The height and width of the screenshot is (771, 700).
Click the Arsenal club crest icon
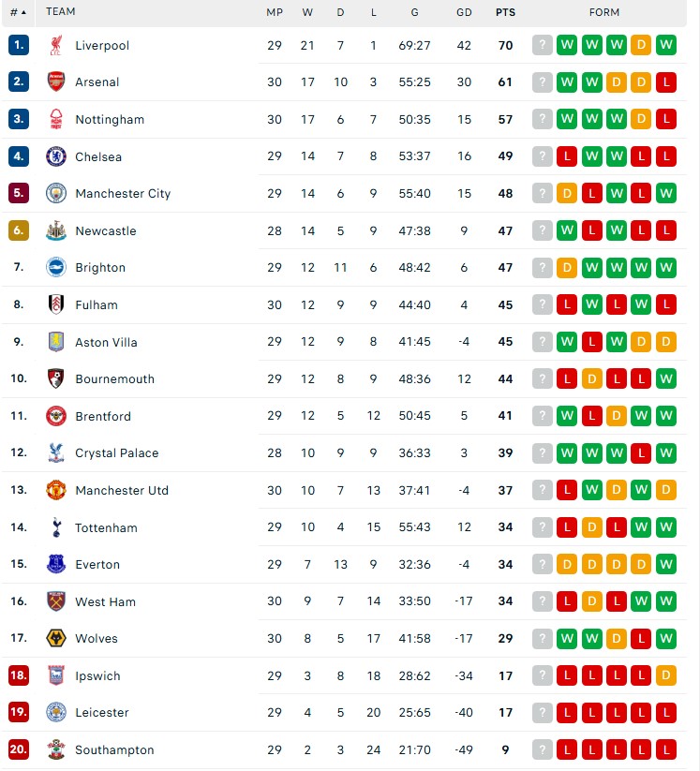tap(56, 82)
